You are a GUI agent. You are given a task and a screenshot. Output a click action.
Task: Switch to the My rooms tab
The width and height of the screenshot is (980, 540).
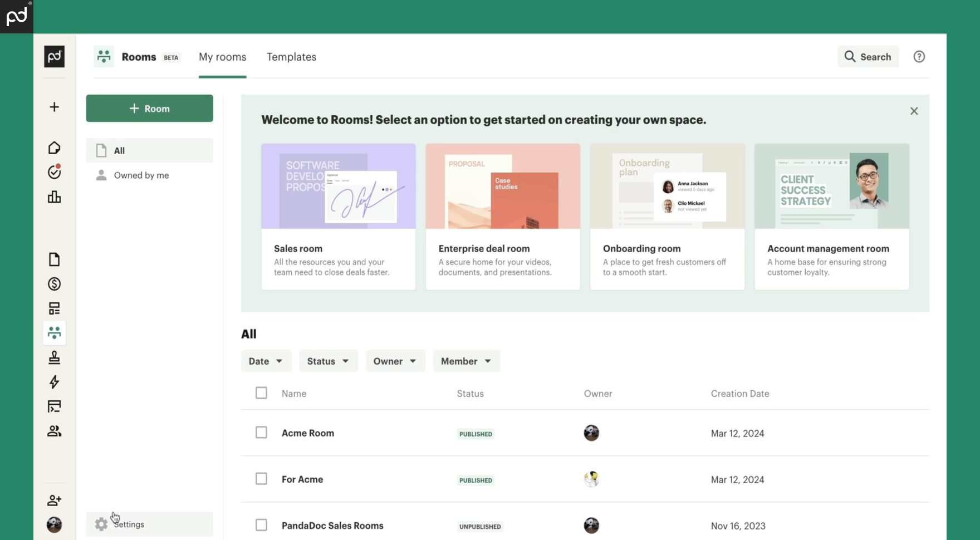click(222, 57)
